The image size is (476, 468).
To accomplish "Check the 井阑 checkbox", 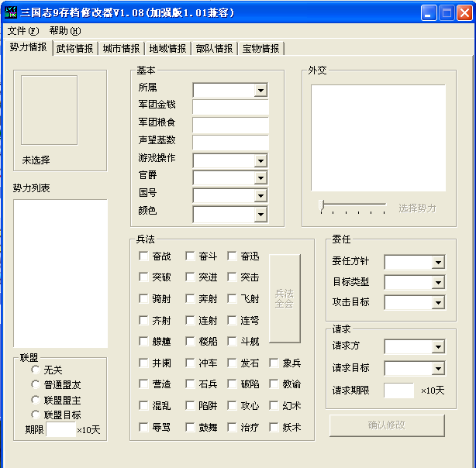I will pos(143,363).
